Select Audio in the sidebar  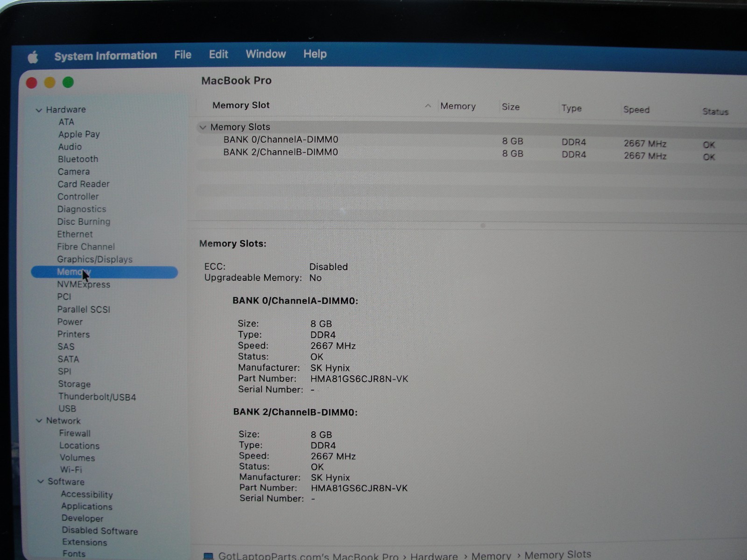tap(70, 147)
